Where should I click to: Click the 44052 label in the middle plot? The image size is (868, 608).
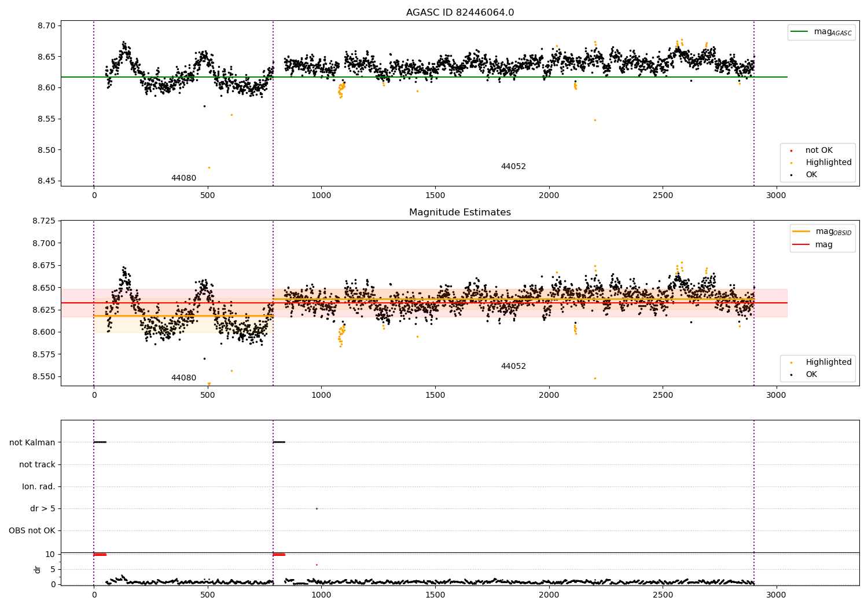(513, 367)
